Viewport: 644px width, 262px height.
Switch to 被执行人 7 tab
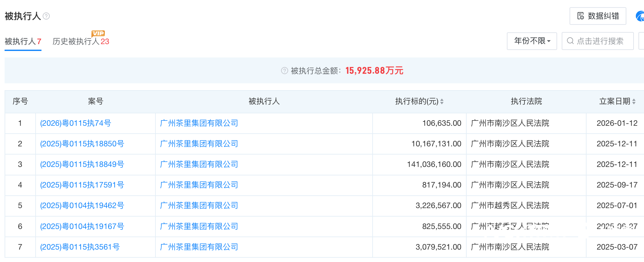[23, 41]
